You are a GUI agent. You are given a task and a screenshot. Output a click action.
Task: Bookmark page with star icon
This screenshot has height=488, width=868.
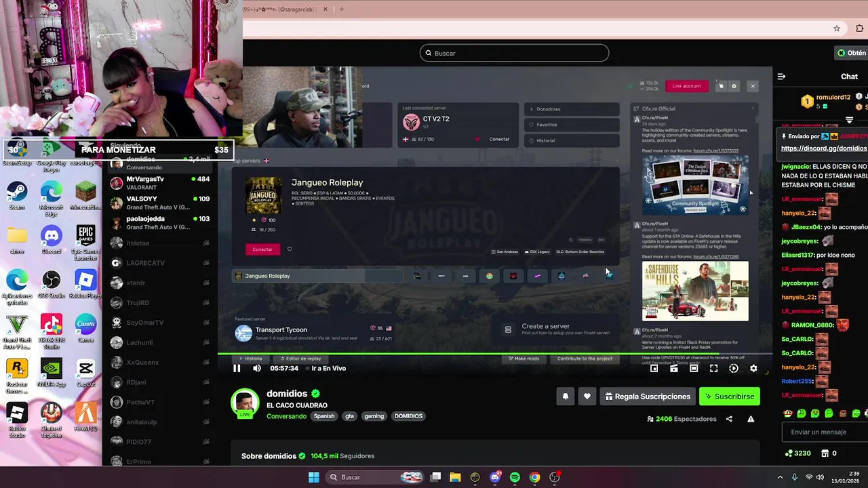pyautogui.click(x=837, y=28)
